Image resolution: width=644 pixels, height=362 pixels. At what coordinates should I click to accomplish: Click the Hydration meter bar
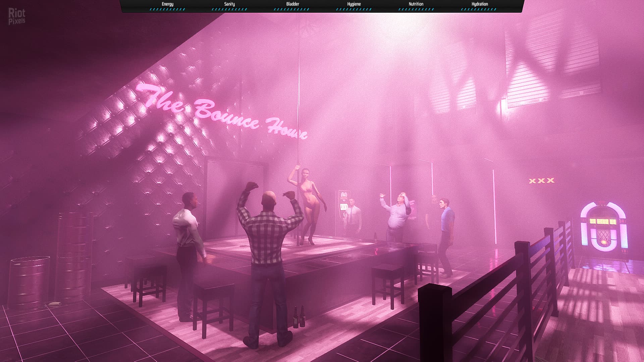tap(478, 9)
